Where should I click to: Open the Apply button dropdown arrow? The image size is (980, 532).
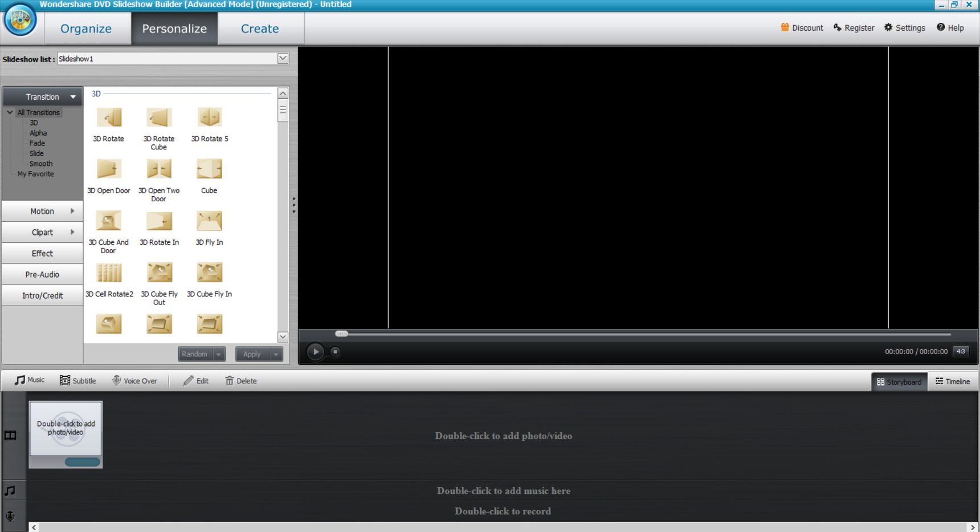(276, 354)
